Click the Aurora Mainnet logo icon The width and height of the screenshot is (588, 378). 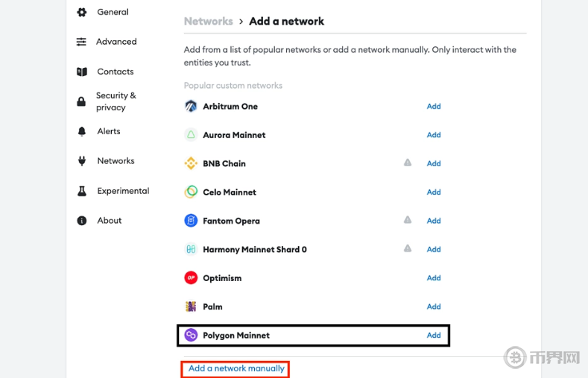coord(191,135)
